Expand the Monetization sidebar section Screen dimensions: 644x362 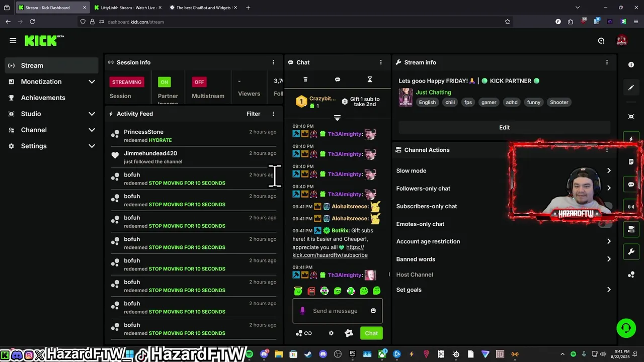pyautogui.click(x=52, y=81)
